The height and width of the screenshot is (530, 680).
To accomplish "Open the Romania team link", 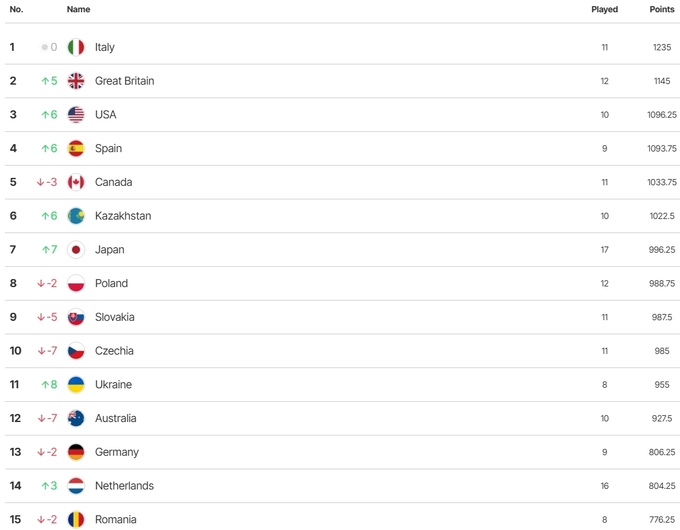I will click(x=115, y=519).
